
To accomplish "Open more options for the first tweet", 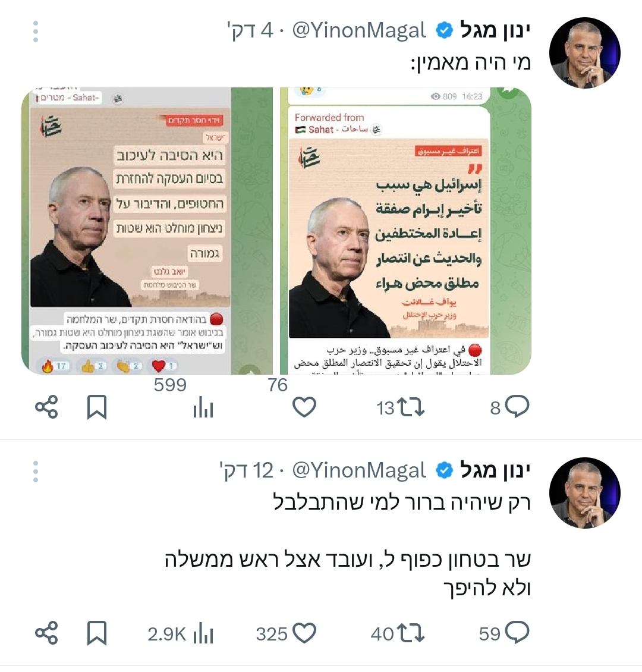I will pyautogui.click(x=36, y=32).
